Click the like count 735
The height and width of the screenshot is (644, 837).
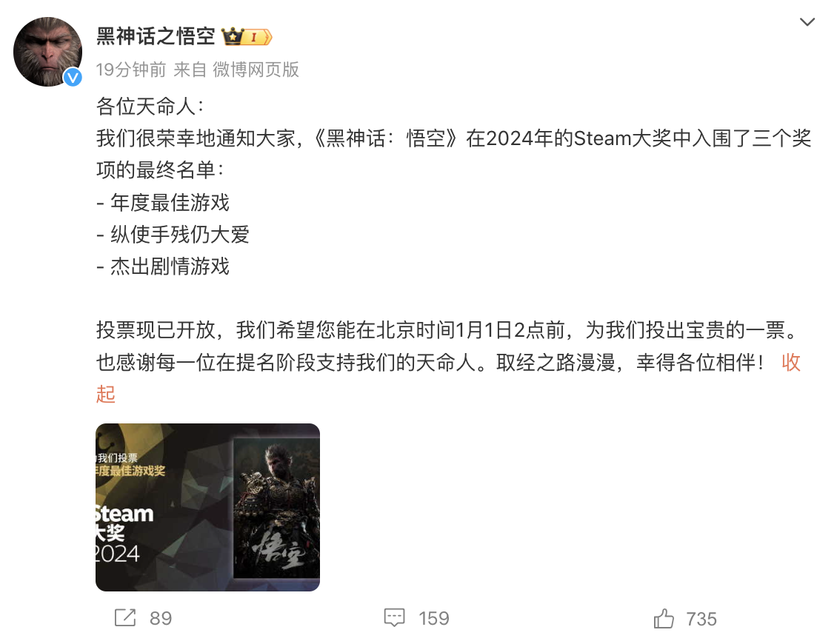701,619
